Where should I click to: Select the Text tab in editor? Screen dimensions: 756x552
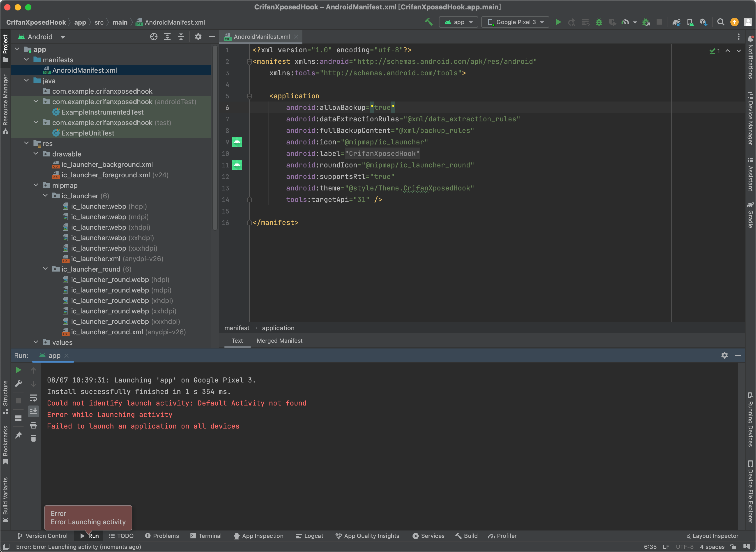pos(236,341)
